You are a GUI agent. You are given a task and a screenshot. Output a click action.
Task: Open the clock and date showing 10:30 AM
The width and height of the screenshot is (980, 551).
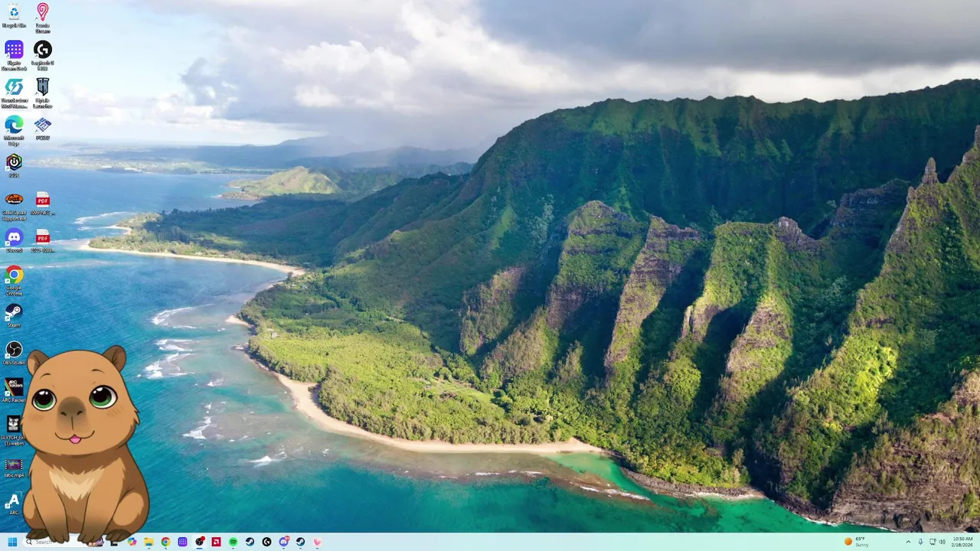[x=962, y=542]
